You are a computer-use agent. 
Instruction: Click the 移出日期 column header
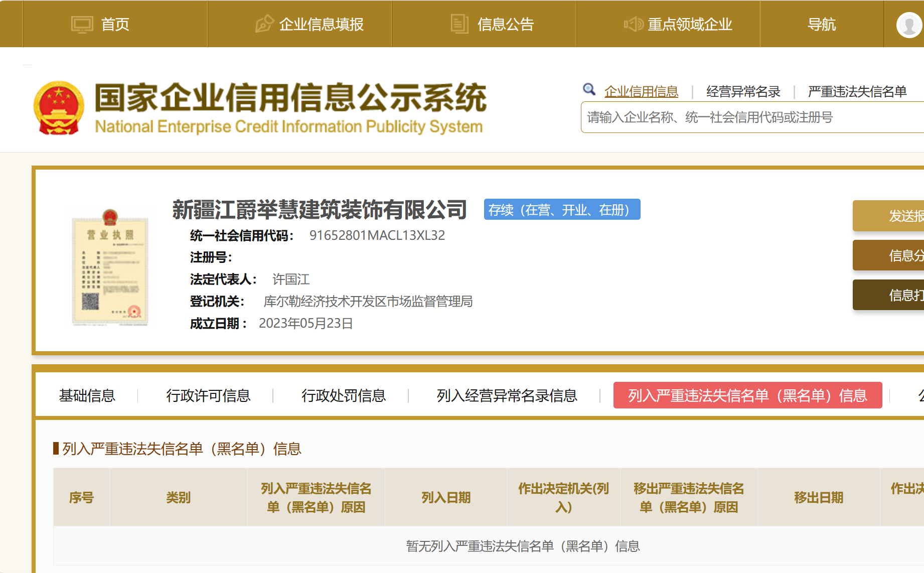(x=819, y=497)
